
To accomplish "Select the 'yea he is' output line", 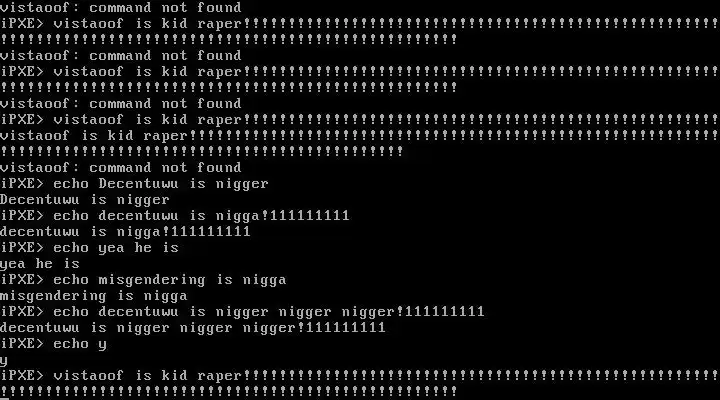I will [x=40, y=264].
